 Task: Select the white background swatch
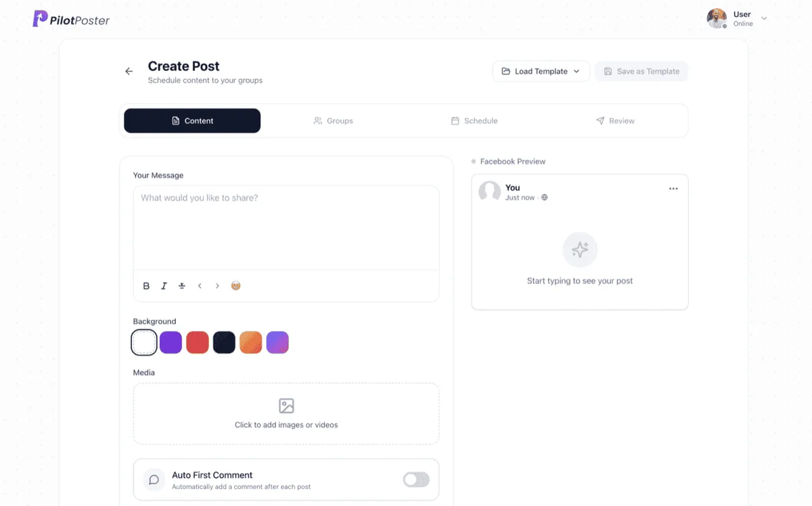pyautogui.click(x=144, y=342)
